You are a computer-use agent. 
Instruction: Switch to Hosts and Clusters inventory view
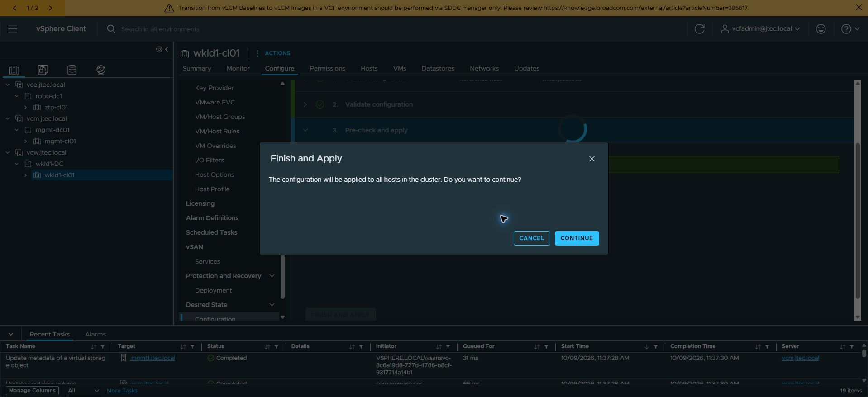click(14, 70)
